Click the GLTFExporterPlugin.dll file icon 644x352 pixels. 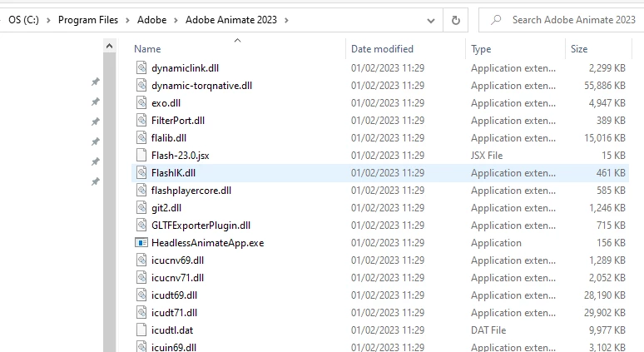point(141,225)
